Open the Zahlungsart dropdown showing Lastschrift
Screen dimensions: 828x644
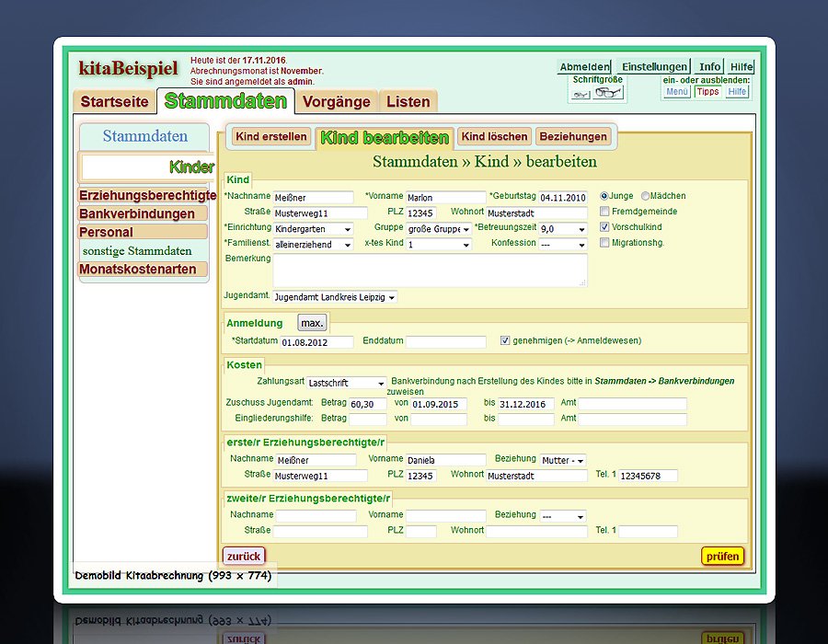click(x=347, y=383)
